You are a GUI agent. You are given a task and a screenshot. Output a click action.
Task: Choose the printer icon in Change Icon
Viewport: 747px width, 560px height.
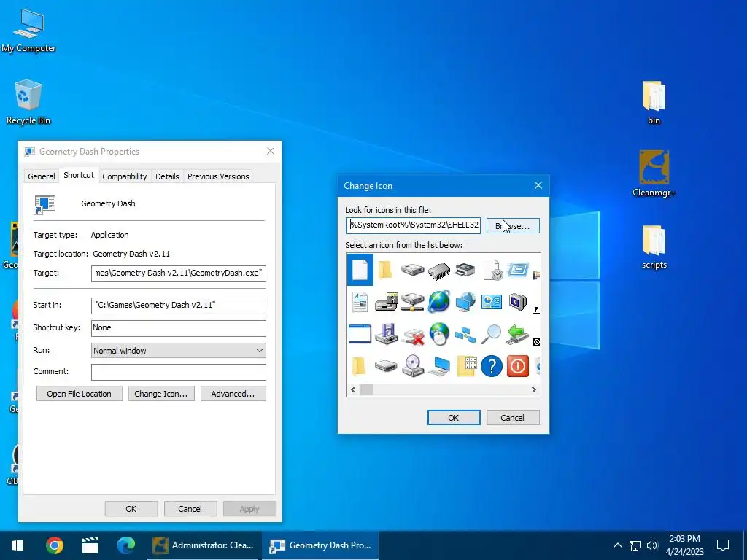[465, 270]
